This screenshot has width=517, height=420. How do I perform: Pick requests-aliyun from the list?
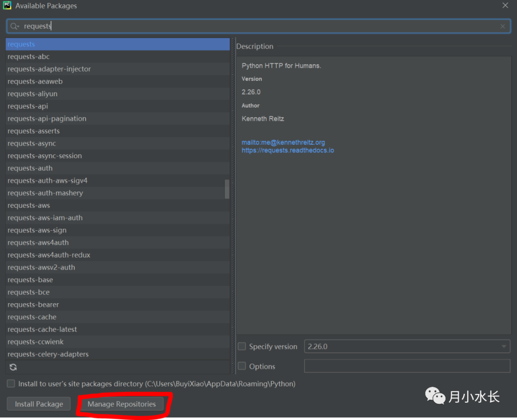pos(118,94)
